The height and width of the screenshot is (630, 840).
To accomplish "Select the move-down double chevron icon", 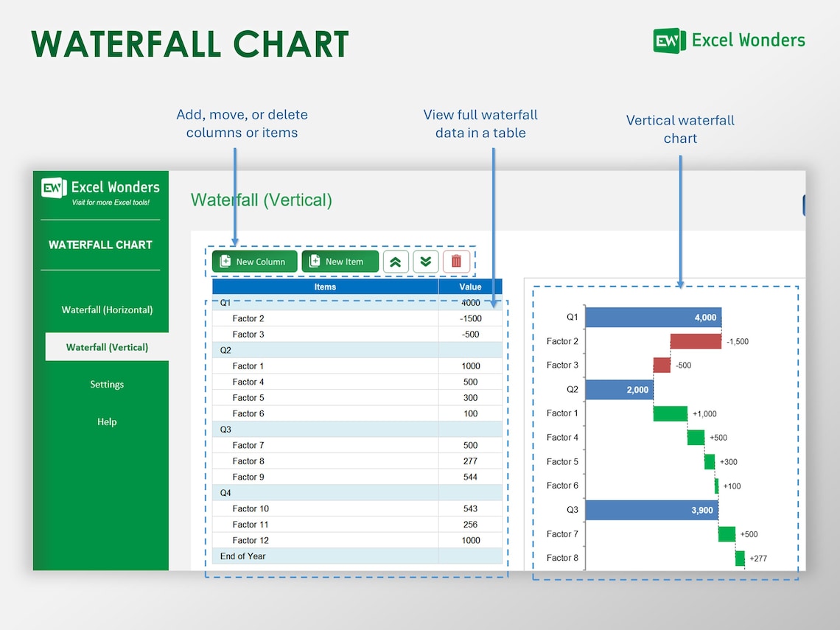I will pos(425,261).
